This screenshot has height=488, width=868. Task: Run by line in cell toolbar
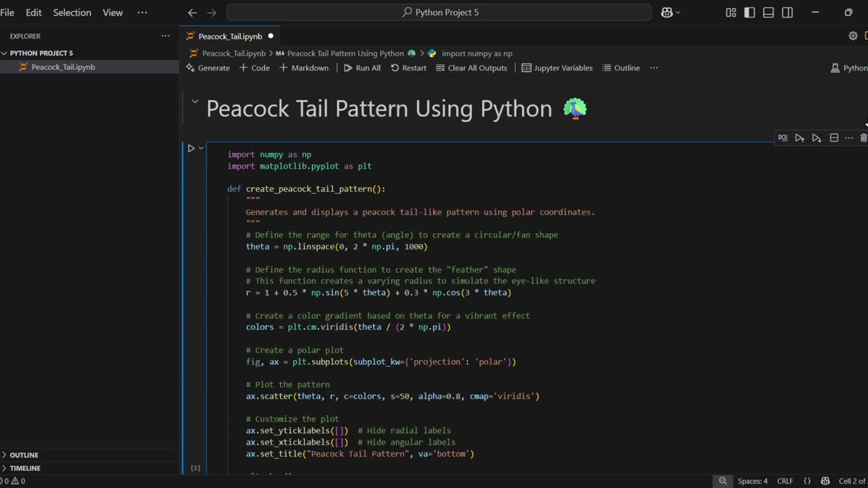coord(783,138)
